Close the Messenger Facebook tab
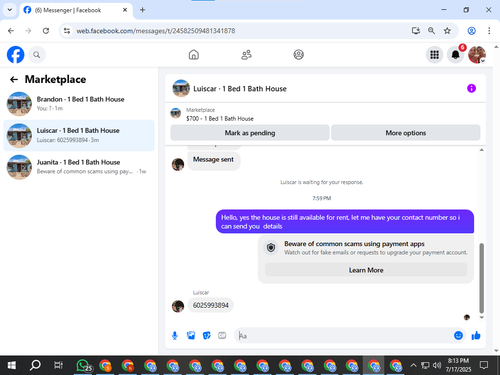This screenshot has width=500, height=375. (125, 10)
